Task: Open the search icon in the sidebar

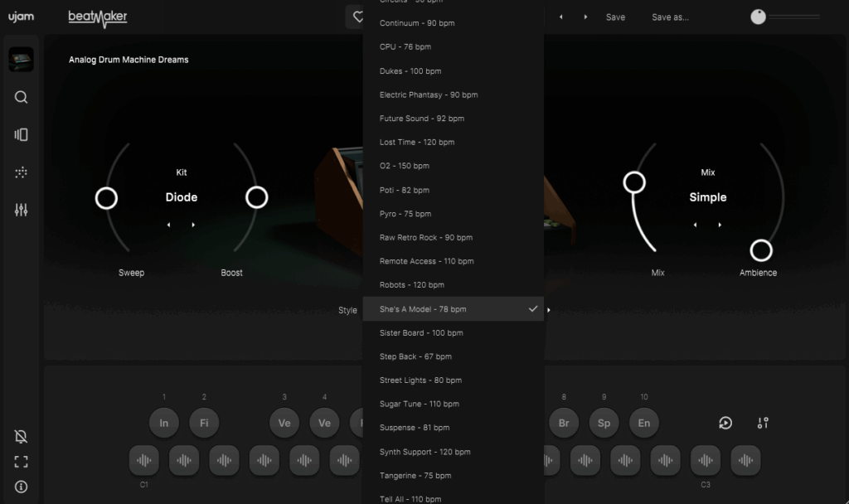Action: (22, 98)
